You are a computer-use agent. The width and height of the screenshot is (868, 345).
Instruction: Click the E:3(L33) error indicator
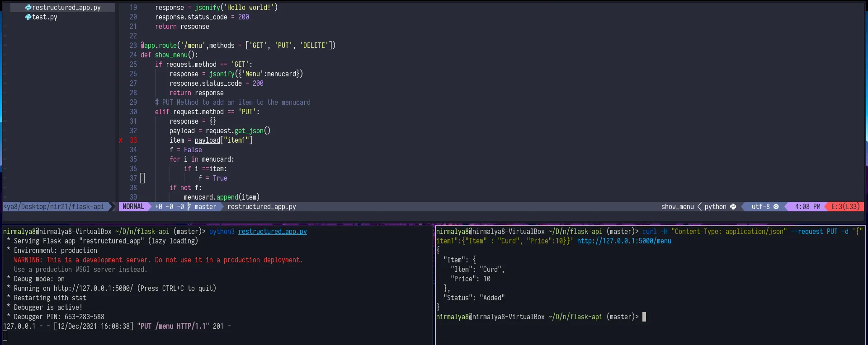845,207
